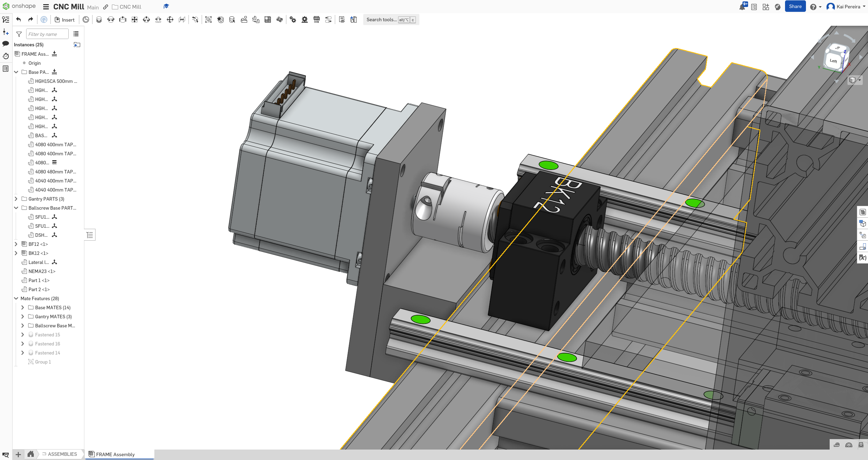Select the Revolute mate tool
Screen dimensions: 868x460
(x=111, y=20)
